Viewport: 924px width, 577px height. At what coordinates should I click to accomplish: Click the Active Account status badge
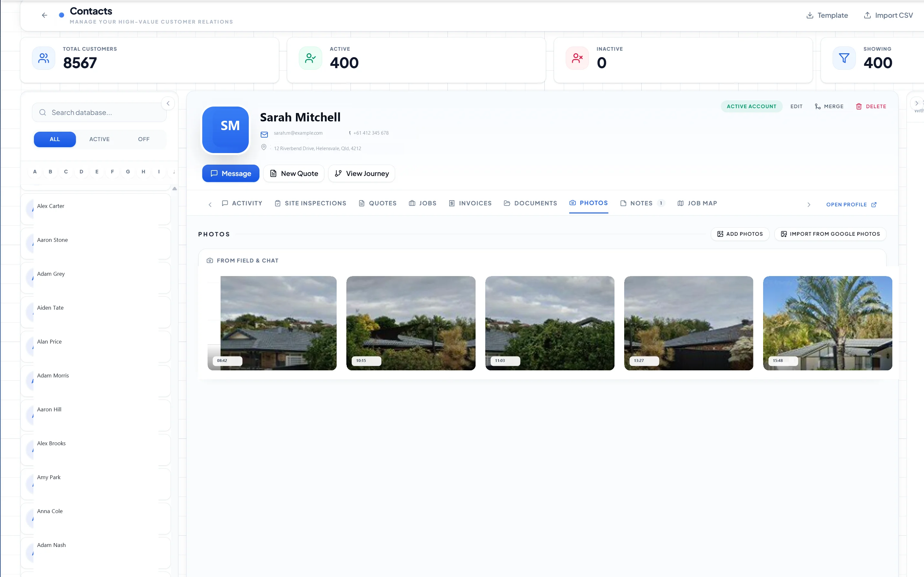(751, 107)
